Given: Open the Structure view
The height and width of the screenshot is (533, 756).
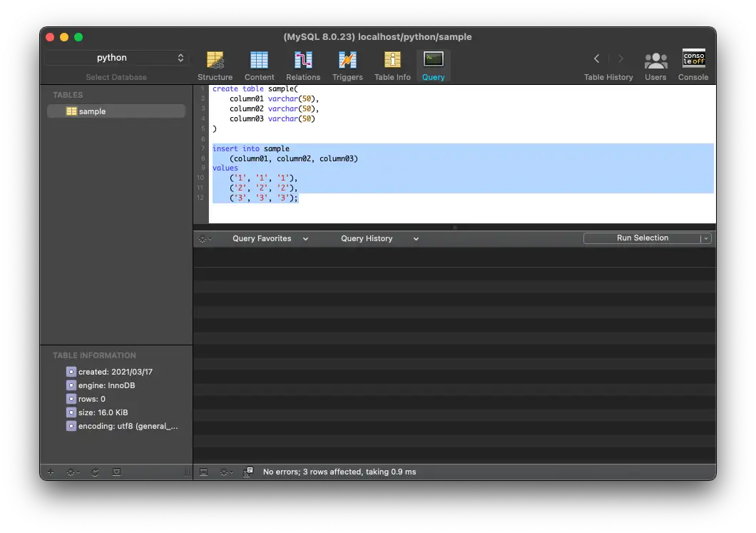Looking at the screenshot, I should coord(215,66).
